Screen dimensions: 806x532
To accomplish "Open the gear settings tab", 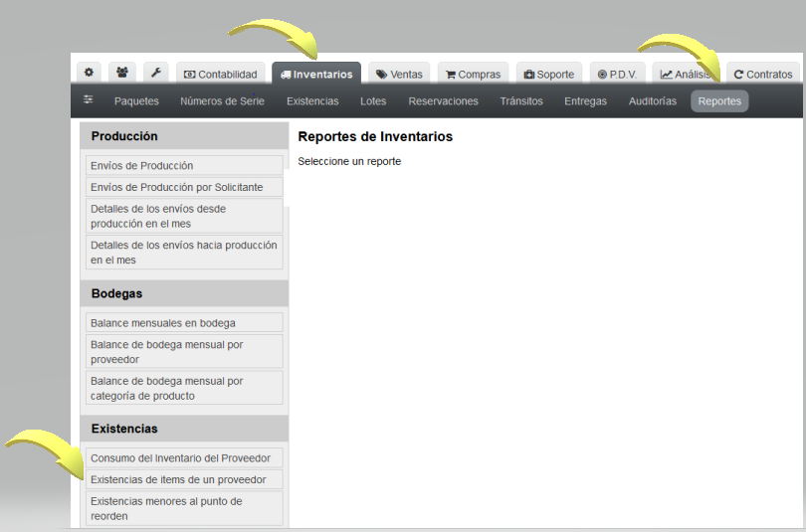I will (89, 73).
